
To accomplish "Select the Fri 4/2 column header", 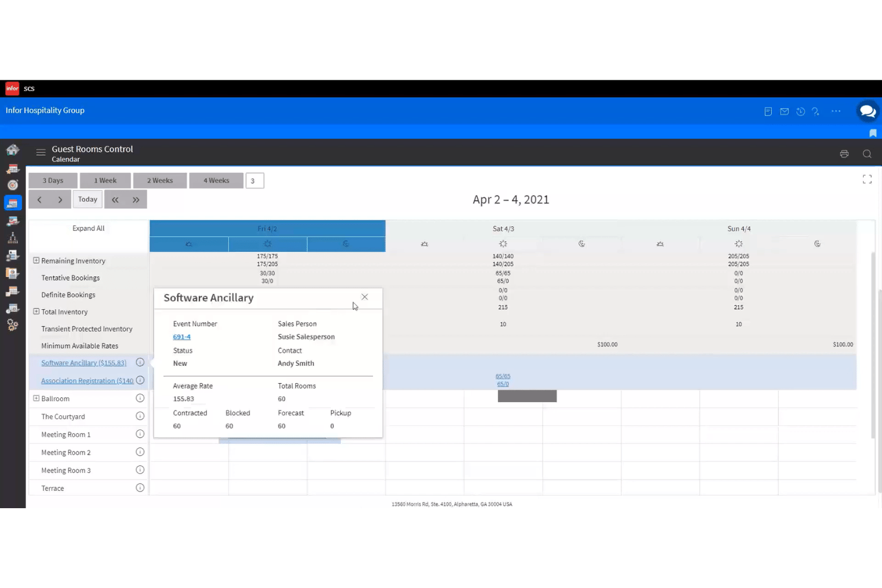I will coord(268,228).
